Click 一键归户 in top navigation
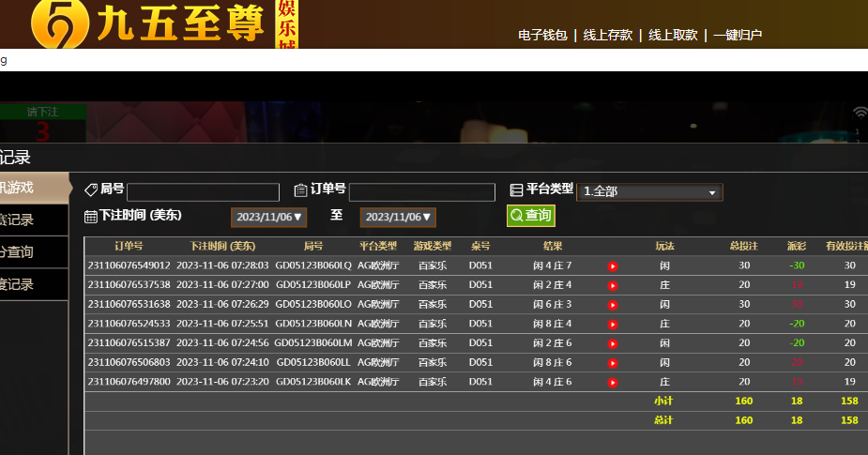The width and height of the screenshot is (868, 455). point(738,36)
